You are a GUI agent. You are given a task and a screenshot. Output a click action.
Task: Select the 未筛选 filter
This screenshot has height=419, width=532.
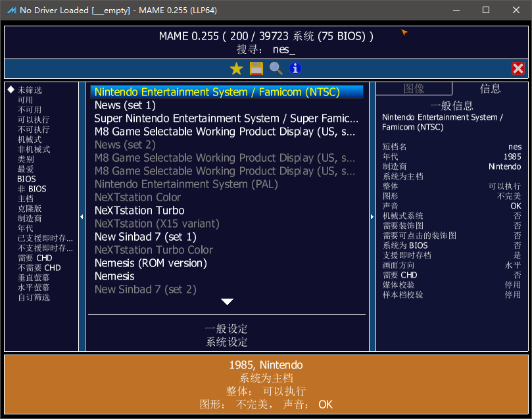(30, 90)
